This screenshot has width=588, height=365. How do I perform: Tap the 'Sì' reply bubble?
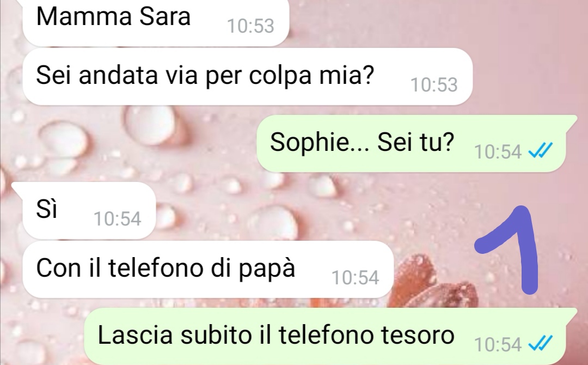pos(89,210)
